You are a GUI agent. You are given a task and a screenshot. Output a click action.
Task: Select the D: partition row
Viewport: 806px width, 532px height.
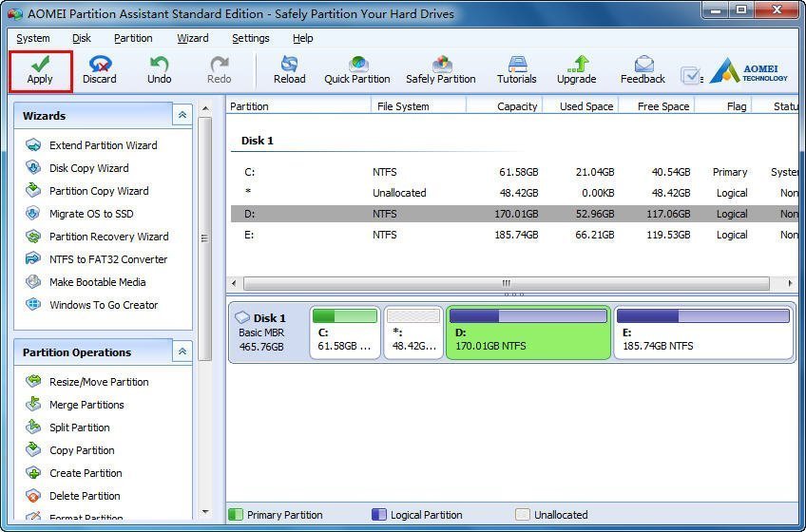coord(514,214)
